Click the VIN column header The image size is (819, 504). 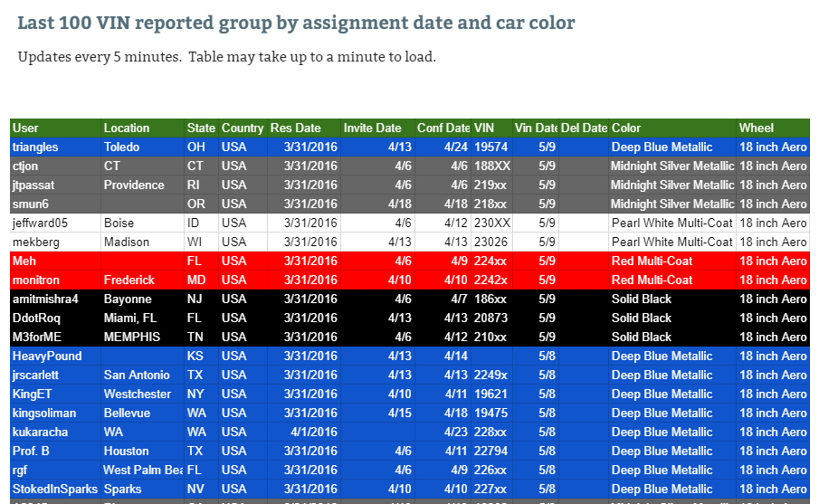pos(491,128)
